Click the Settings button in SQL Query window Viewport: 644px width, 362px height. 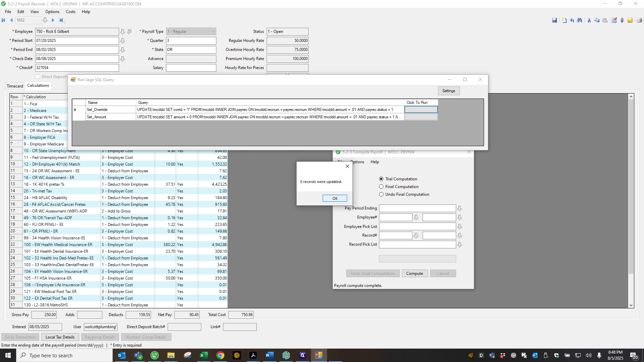[x=448, y=91]
